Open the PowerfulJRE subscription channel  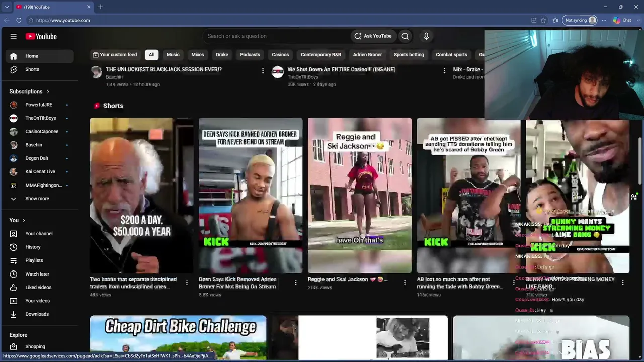pyautogui.click(x=40, y=105)
